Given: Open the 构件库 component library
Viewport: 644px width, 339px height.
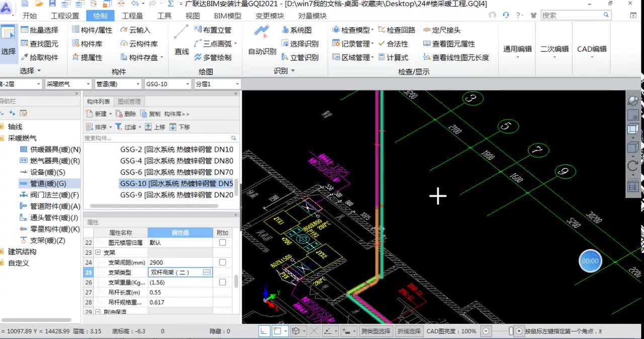Looking at the screenshot, I should pos(87,44).
